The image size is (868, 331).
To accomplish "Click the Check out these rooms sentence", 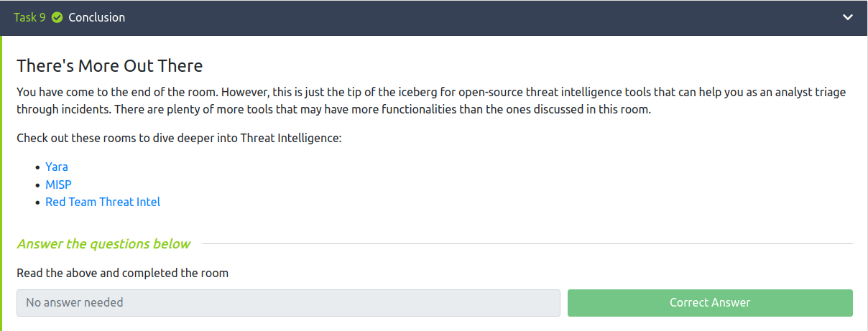I will tap(179, 138).
